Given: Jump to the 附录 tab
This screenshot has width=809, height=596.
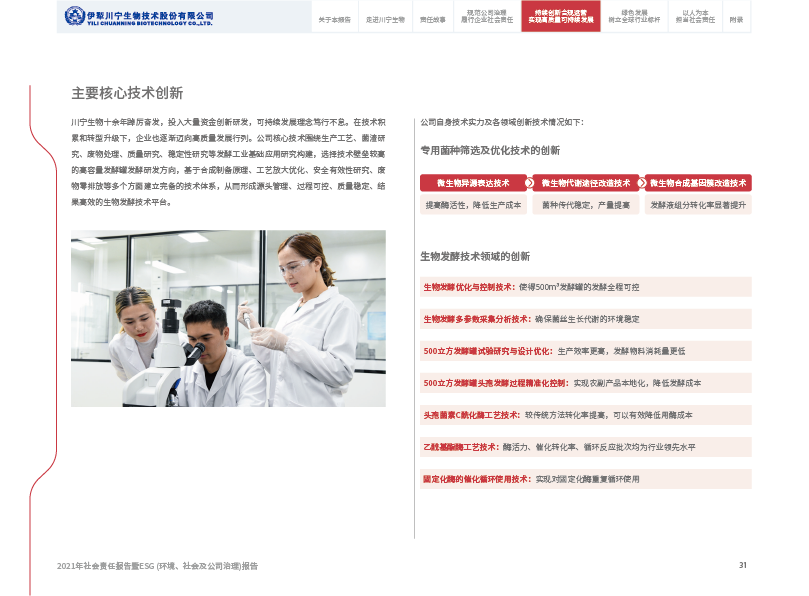Looking at the screenshot, I should tap(736, 20).
